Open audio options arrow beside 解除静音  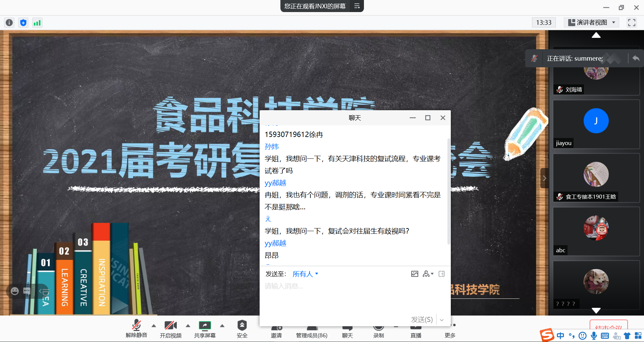pyautogui.click(x=154, y=326)
